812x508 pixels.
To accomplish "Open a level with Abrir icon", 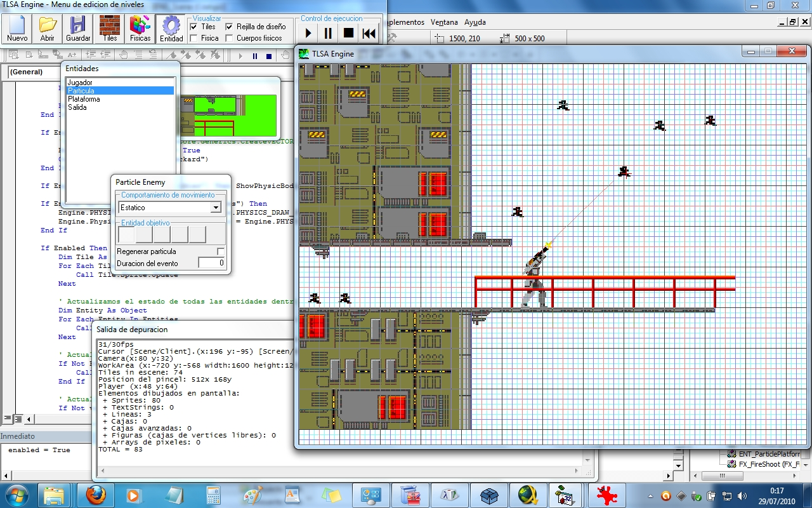I will coord(48,29).
